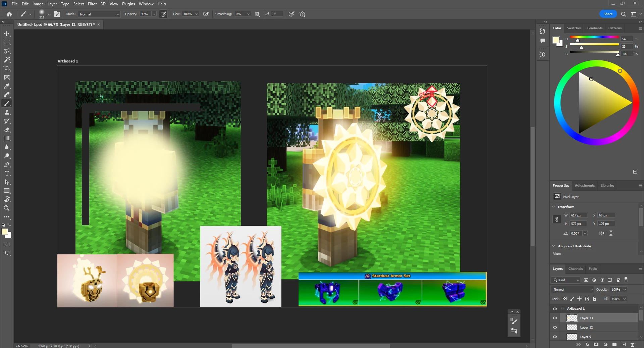This screenshot has width=644, height=348.
Task: Select the Frame tool
Action: pos(7,77)
